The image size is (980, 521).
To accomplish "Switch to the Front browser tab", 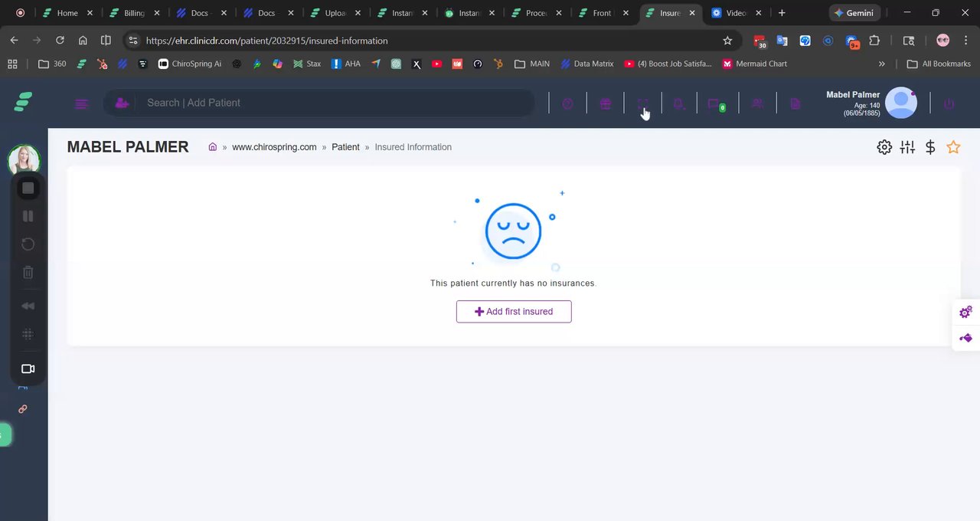I will pyautogui.click(x=603, y=13).
